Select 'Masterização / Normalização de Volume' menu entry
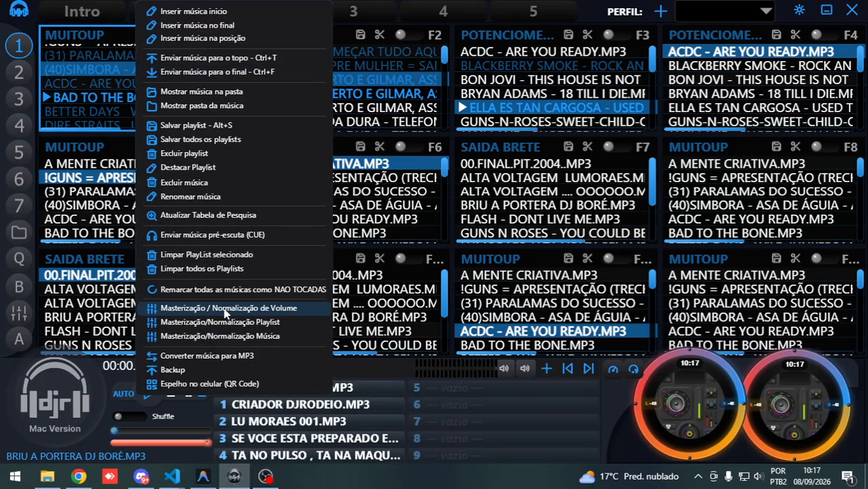The height and width of the screenshot is (489, 868). [x=235, y=308]
